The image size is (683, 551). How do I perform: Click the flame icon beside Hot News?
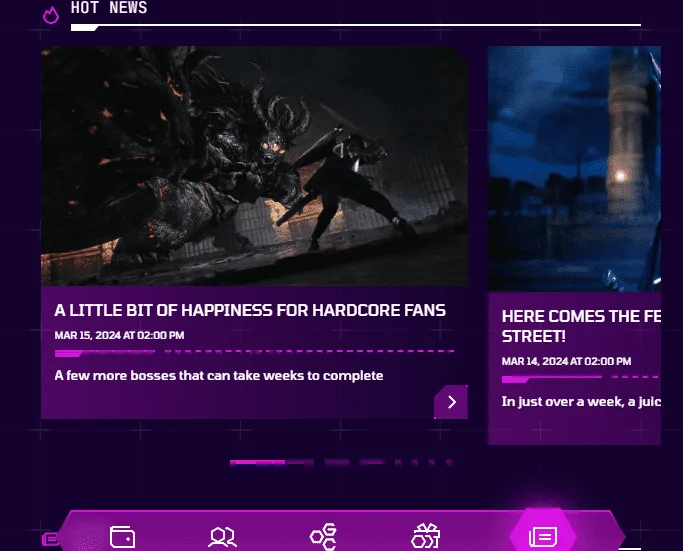click(x=51, y=16)
